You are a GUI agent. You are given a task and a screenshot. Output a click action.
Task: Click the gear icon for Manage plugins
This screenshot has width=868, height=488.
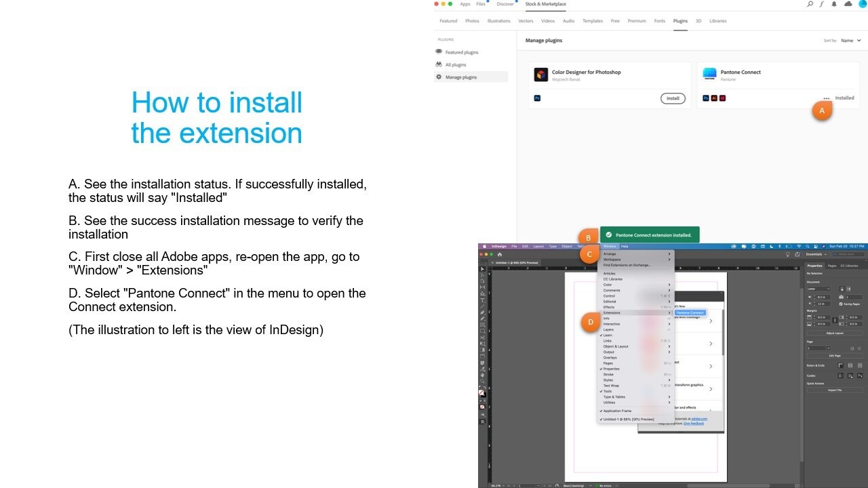(439, 77)
